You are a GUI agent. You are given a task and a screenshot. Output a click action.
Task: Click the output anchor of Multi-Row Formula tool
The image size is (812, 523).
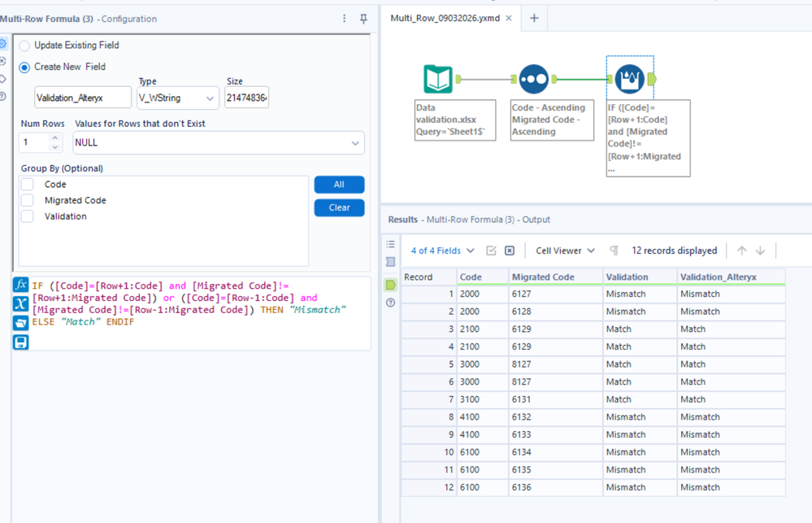(652, 79)
